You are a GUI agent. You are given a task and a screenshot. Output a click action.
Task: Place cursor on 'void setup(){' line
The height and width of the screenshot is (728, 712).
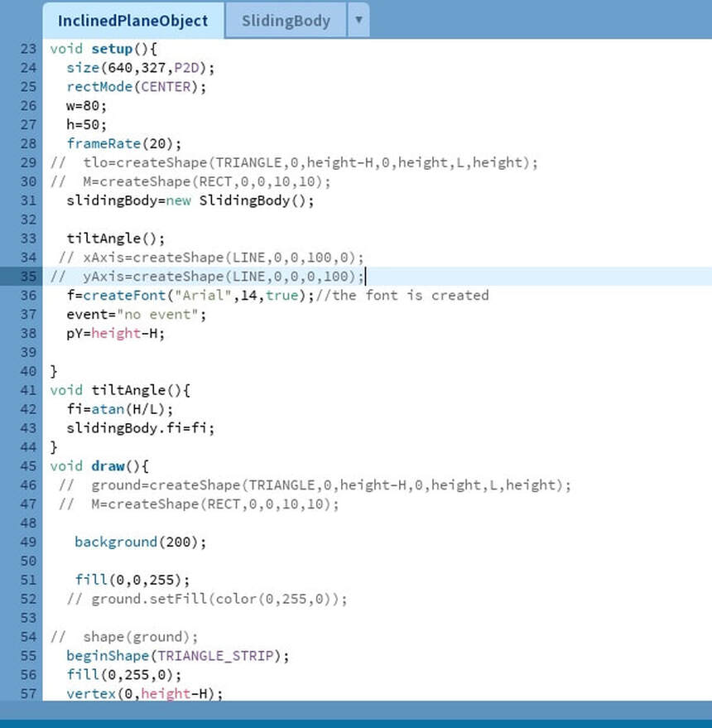point(104,49)
